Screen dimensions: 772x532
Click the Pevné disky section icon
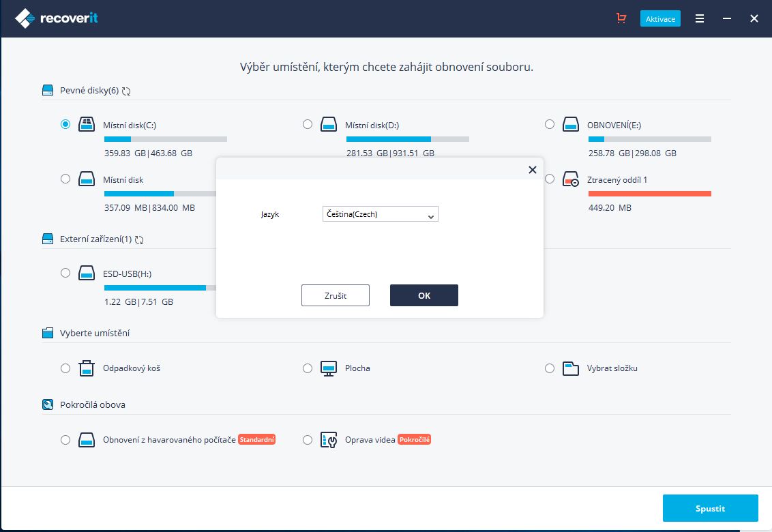[48, 90]
